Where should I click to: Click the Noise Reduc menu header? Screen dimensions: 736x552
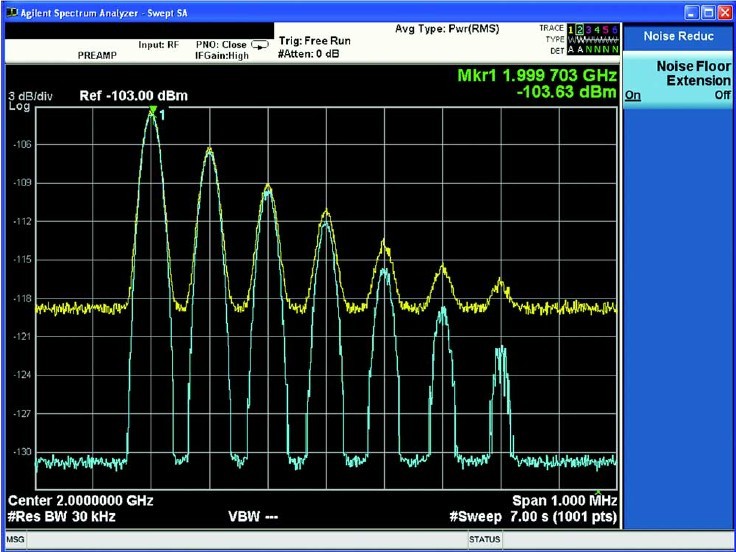click(679, 36)
